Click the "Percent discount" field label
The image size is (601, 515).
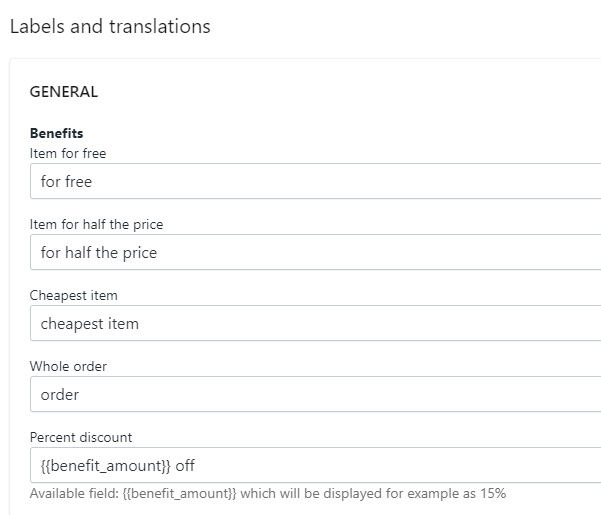[x=81, y=437]
